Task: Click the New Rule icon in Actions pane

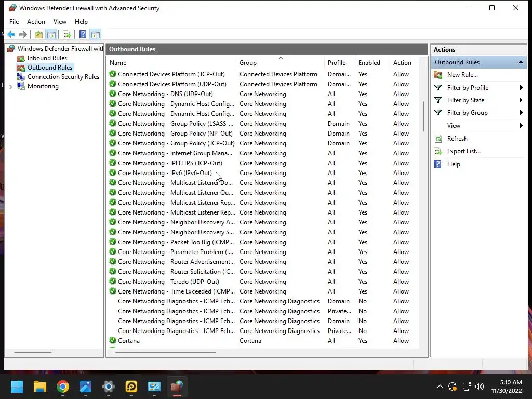Action: point(438,75)
